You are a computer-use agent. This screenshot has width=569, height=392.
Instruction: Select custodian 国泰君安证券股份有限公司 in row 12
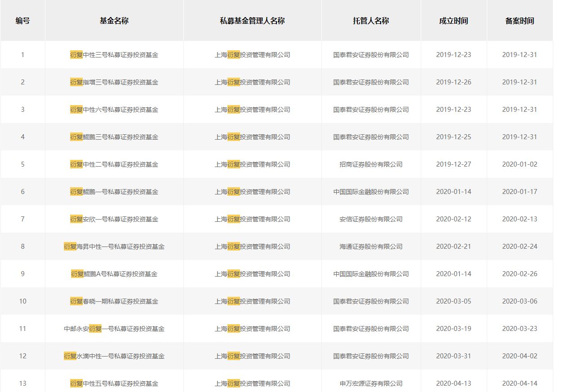pos(371,356)
